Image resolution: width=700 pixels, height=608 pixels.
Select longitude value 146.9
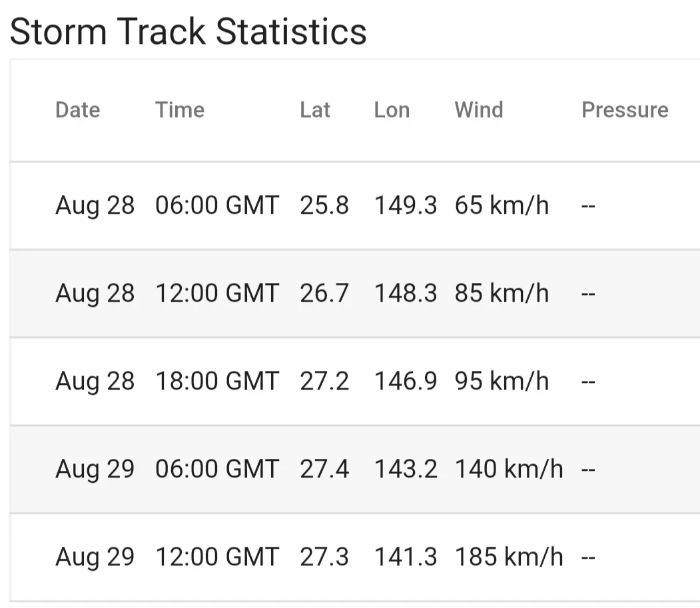[405, 381]
